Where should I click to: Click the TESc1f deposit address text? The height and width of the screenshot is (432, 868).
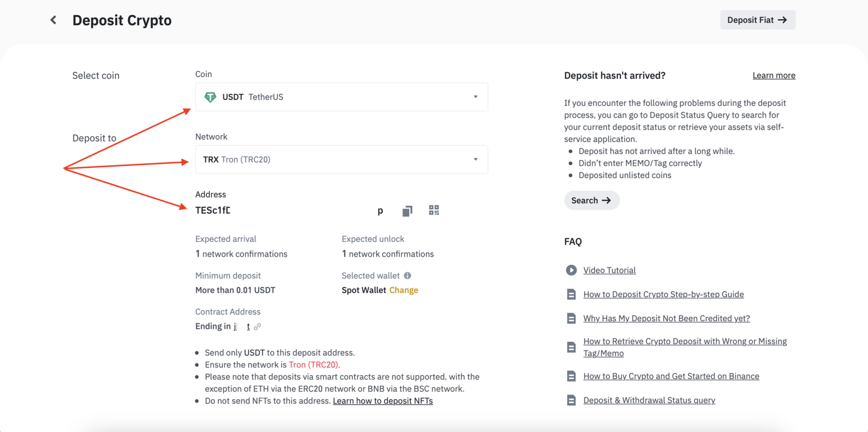coord(213,210)
